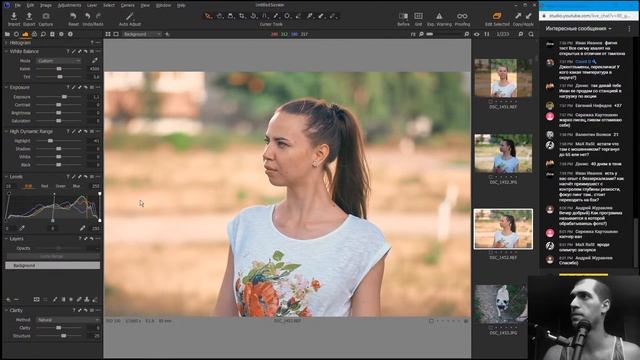Toggle the browser eye visibility icon

[x=477, y=34]
